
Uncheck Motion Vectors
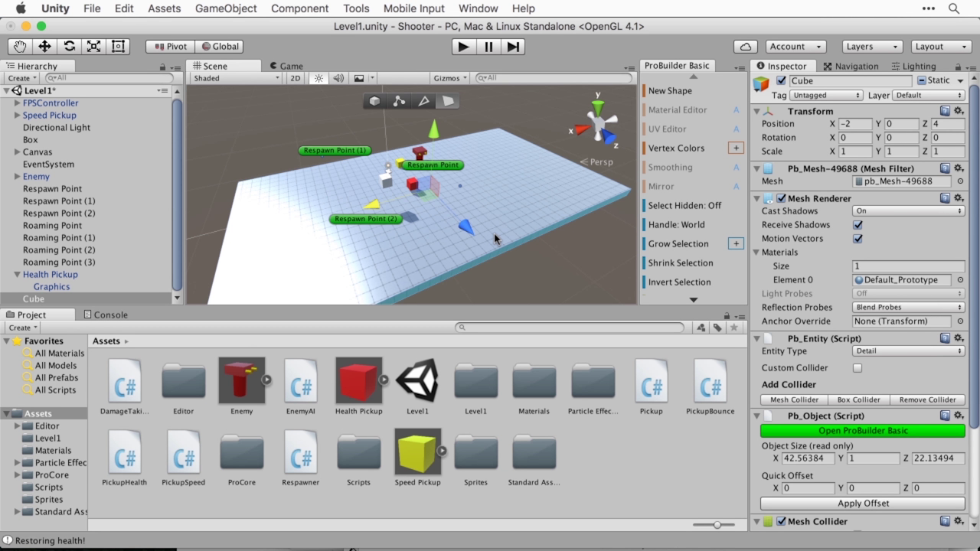click(x=857, y=239)
